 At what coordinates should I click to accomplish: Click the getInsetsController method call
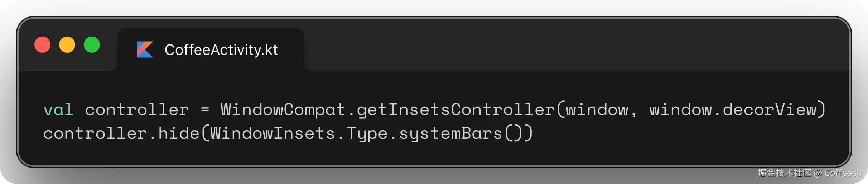coord(455,110)
